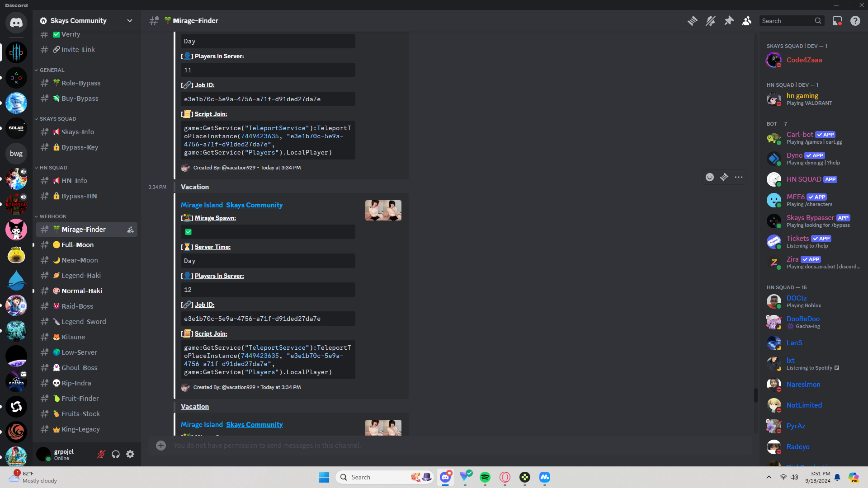868x488 pixels.
Task: Click the attachment plus button in message bar
Action: [161, 446]
